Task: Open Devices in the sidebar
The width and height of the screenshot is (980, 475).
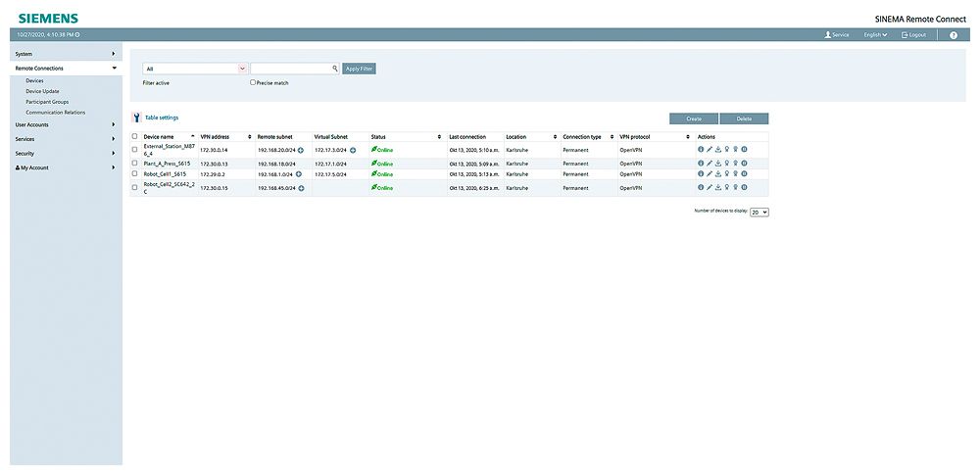Action: click(34, 80)
